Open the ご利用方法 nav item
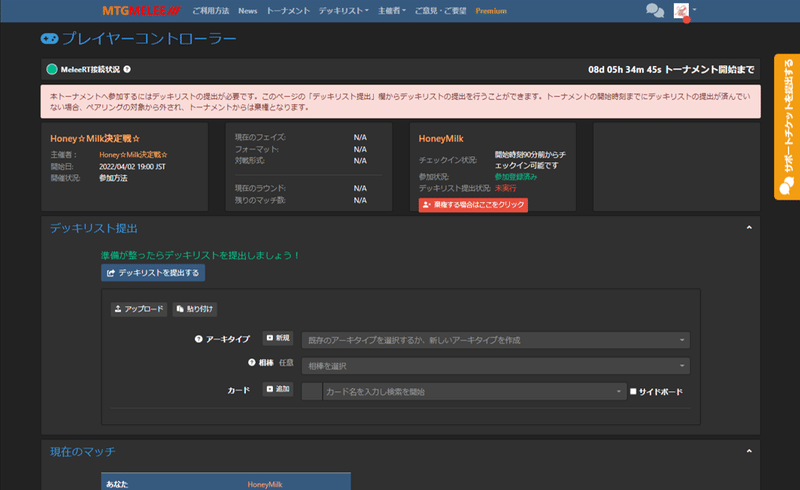Viewport: 800px width, 490px height. 211,11
